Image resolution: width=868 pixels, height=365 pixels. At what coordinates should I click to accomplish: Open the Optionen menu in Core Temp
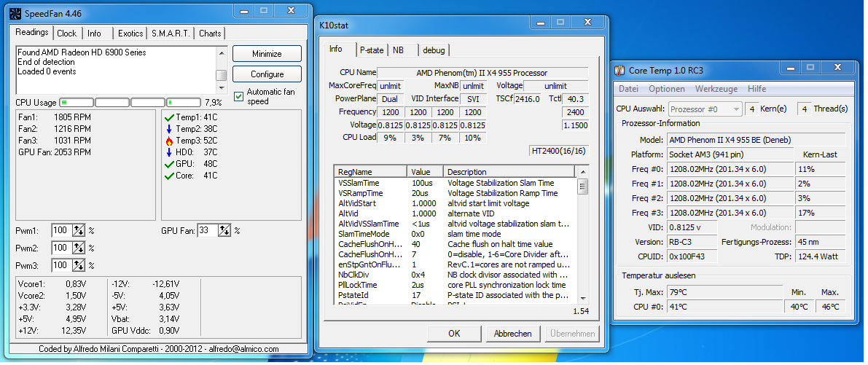[667, 88]
